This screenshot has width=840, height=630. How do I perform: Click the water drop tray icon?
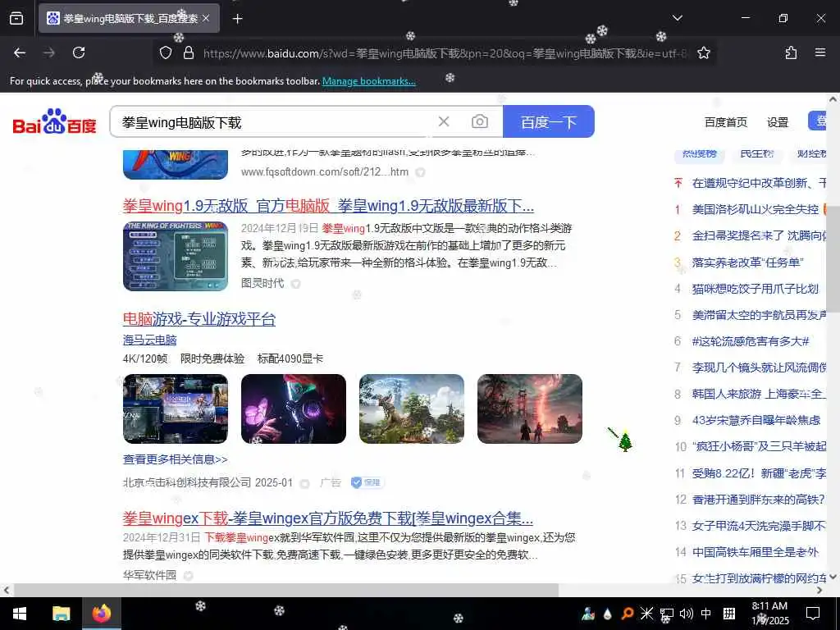pos(608,614)
